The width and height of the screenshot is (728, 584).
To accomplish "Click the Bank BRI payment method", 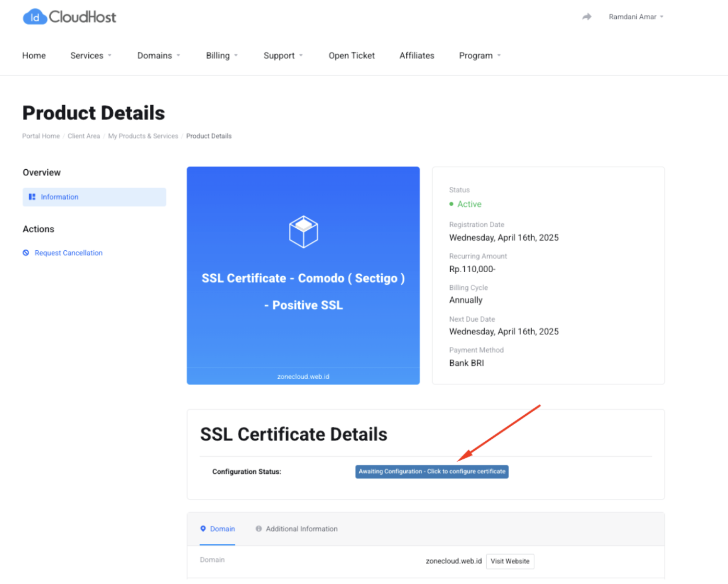I will pyautogui.click(x=466, y=363).
